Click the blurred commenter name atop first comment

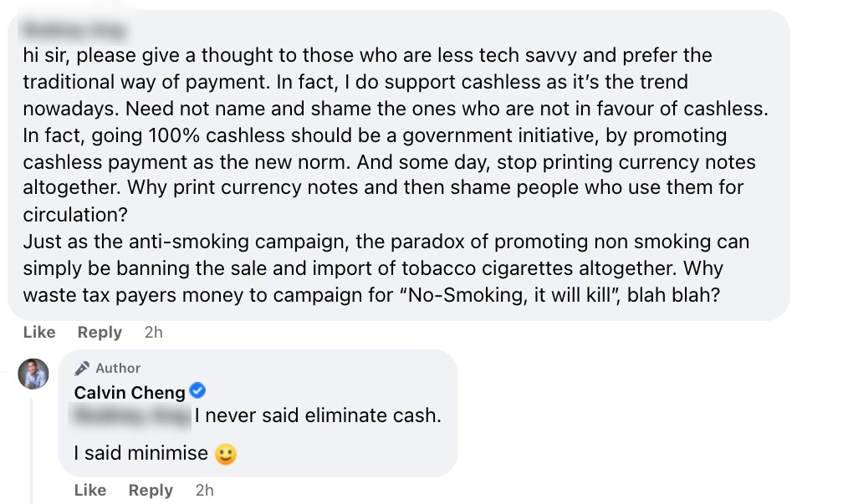pyautogui.click(x=75, y=31)
